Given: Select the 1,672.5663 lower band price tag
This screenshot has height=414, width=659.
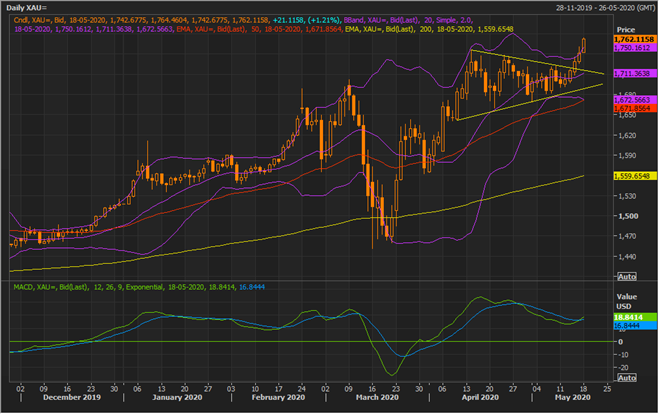Looking at the screenshot, I should pyautogui.click(x=635, y=100).
